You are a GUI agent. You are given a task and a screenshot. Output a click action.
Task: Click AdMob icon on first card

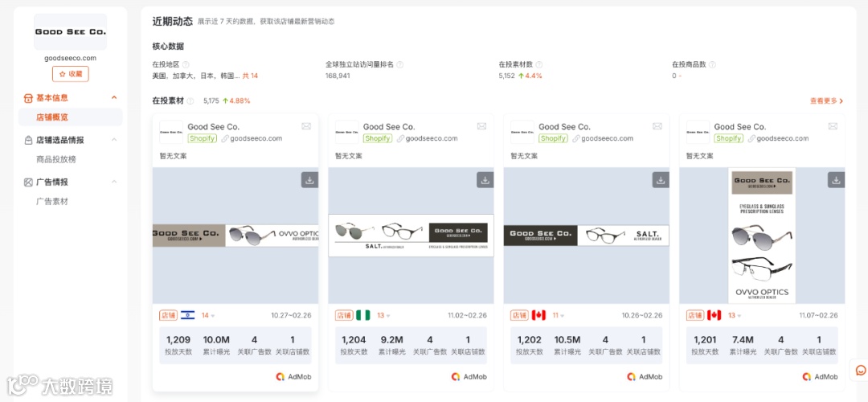280,376
